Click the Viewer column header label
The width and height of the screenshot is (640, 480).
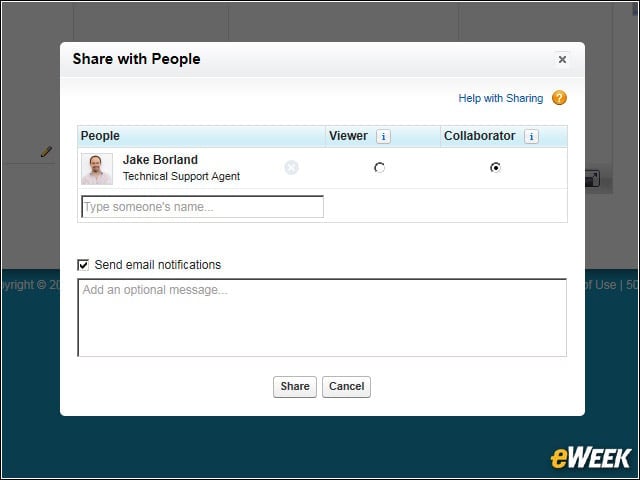[x=348, y=136]
